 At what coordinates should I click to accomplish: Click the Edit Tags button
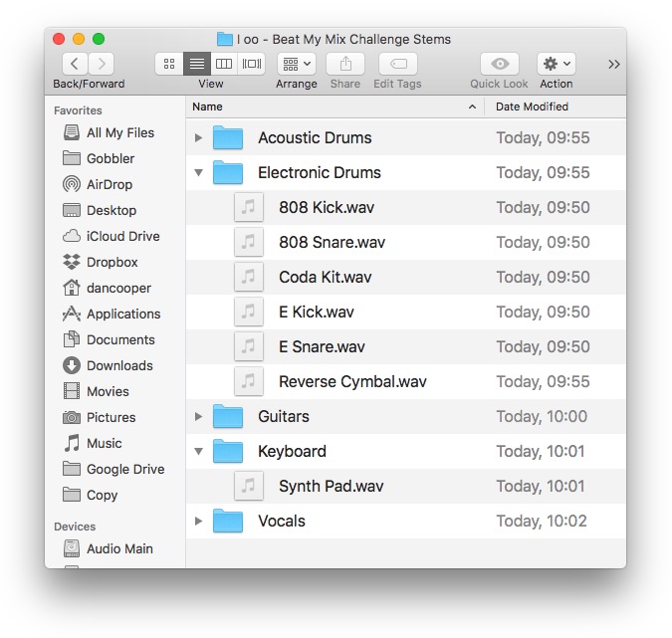click(x=398, y=64)
